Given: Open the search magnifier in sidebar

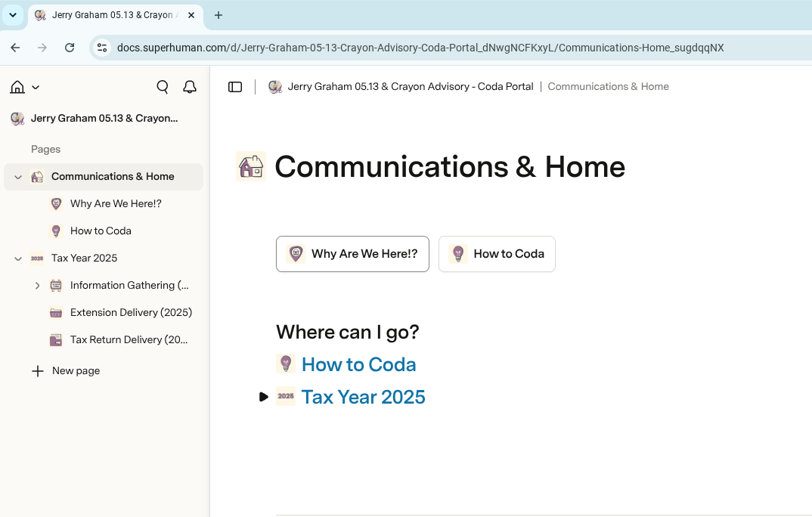Looking at the screenshot, I should pos(163,87).
